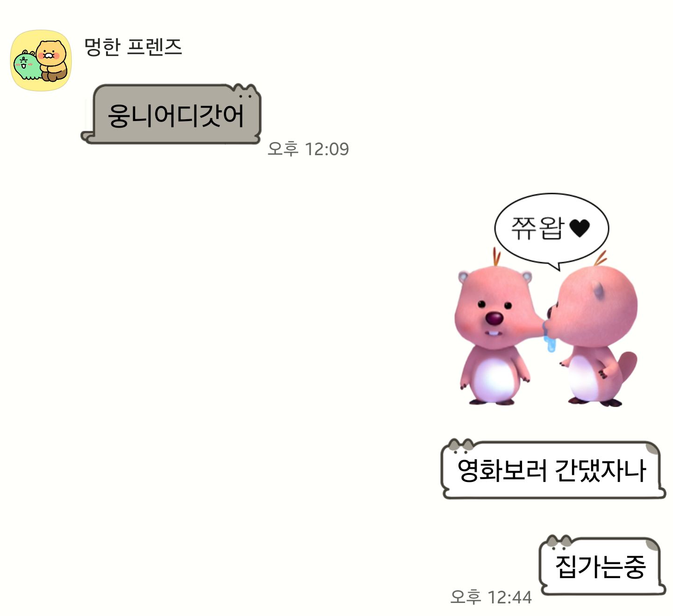Click the sender name 멍한 프렌즈
Viewport: 673px width, 616px height.
coord(133,47)
